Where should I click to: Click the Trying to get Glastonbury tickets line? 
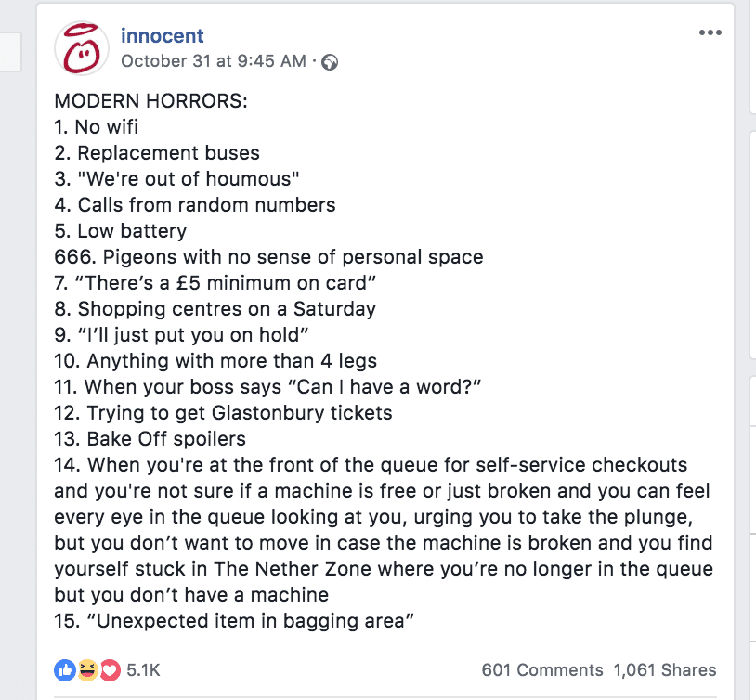click(223, 413)
